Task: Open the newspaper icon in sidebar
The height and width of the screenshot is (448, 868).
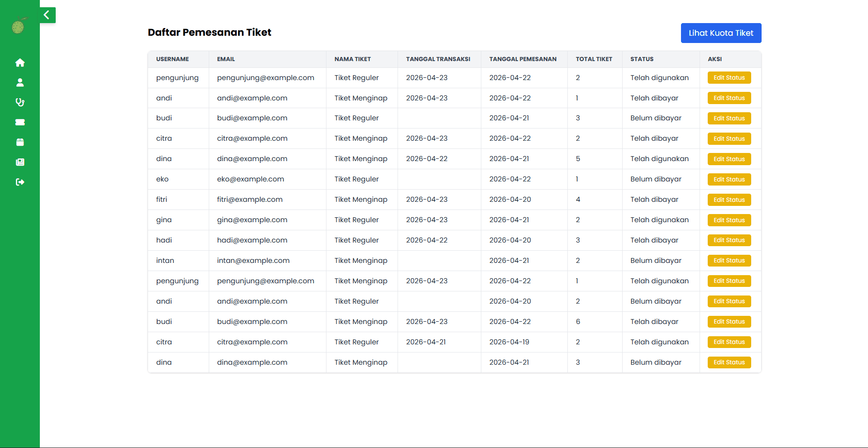Action: tap(20, 162)
